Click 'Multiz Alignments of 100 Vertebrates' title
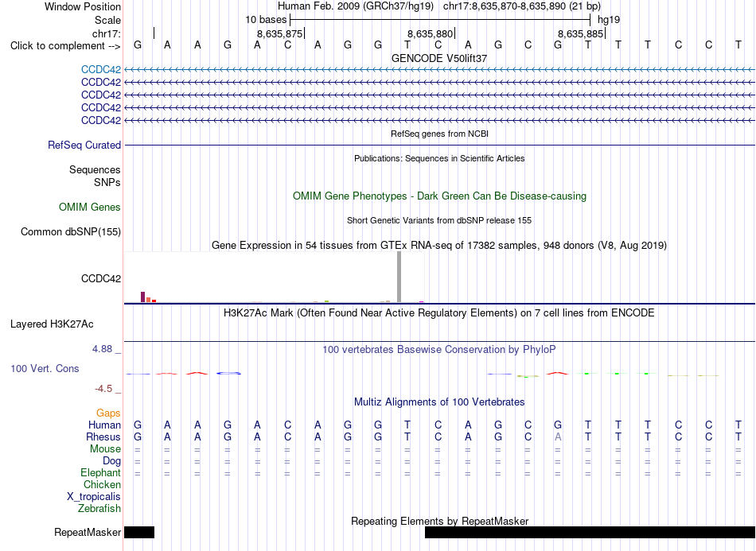Image resolution: width=756 pixels, height=551 pixels. [439, 402]
